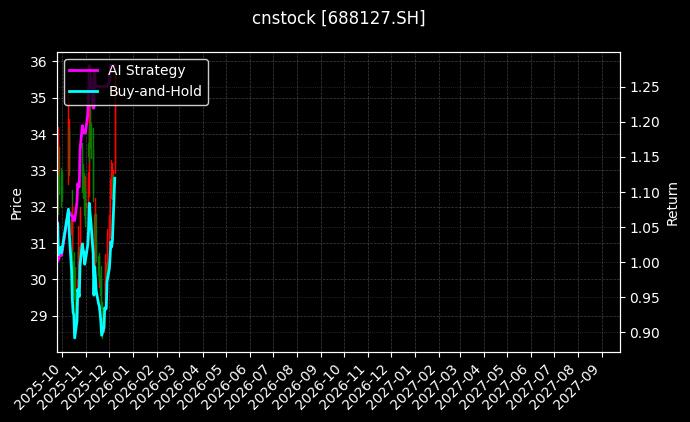Click the 29 price tick label
Image resolution: width=690 pixels, height=422 pixels.
tap(36, 316)
